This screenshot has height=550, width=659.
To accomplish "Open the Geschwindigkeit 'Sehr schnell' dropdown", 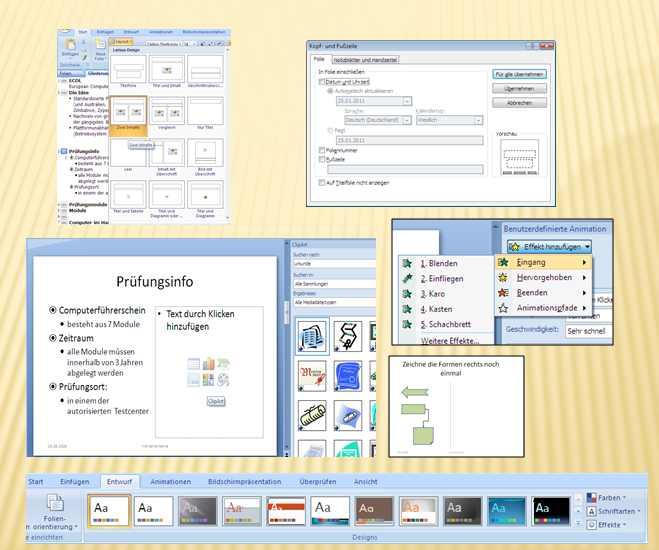I will tap(588, 331).
